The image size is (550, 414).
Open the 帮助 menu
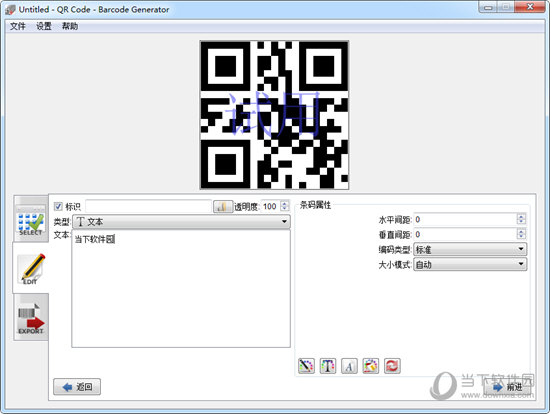[x=70, y=26]
